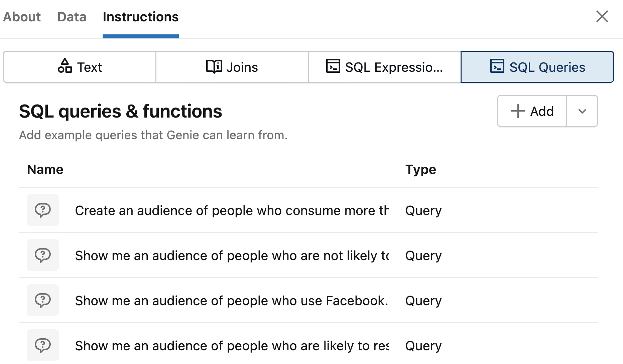Expand the Add button dropdown arrow

(582, 111)
